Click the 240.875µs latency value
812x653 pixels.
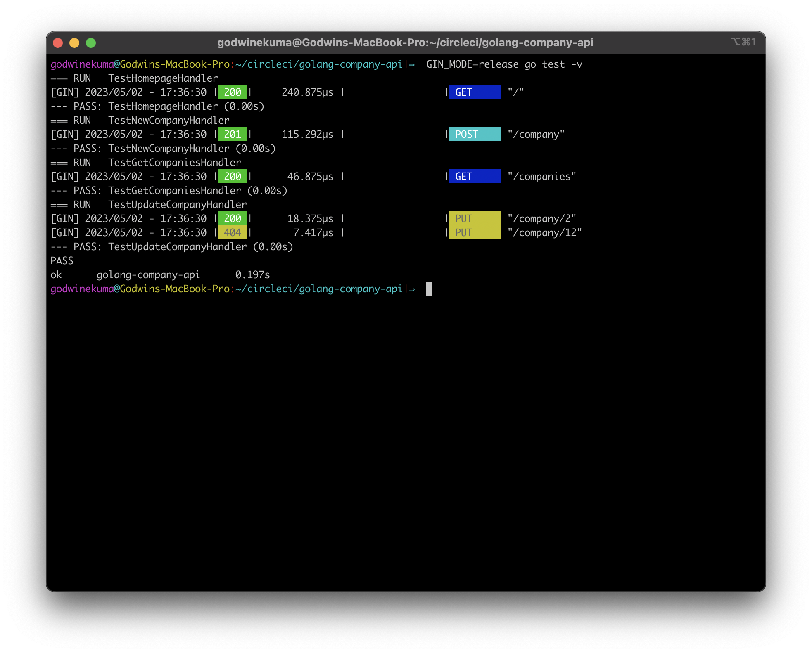pos(307,92)
